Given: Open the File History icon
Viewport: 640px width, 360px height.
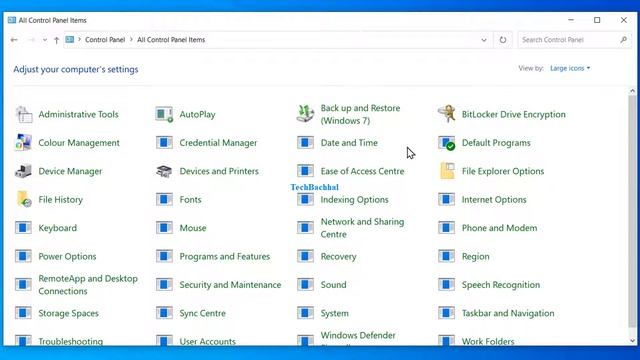Looking at the screenshot, I should coord(24,200).
